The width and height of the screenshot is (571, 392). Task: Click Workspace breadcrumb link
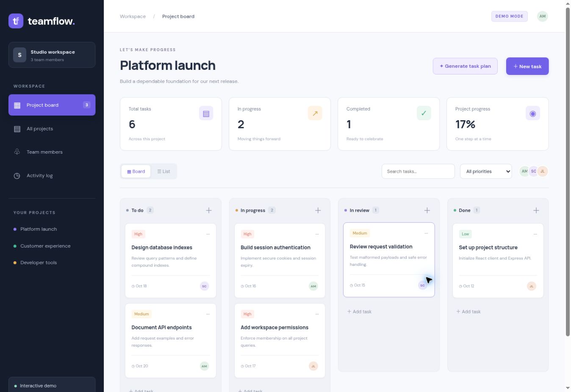click(x=133, y=17)
